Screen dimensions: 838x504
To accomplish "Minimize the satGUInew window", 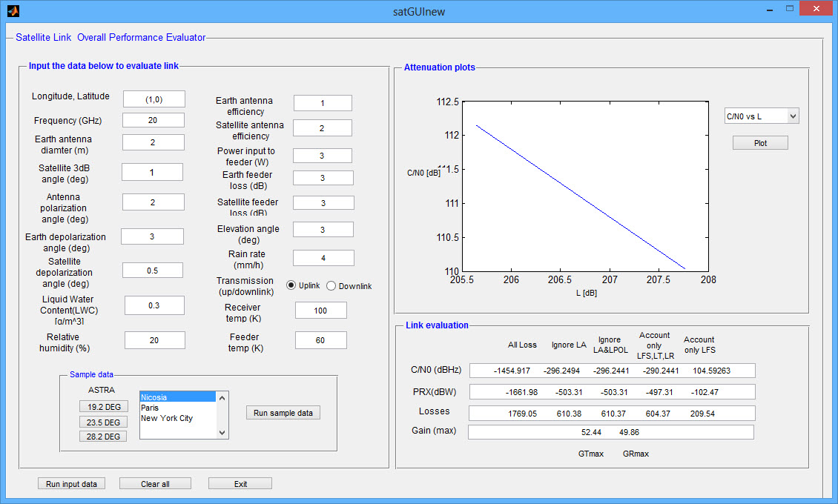I will [770, 9].
